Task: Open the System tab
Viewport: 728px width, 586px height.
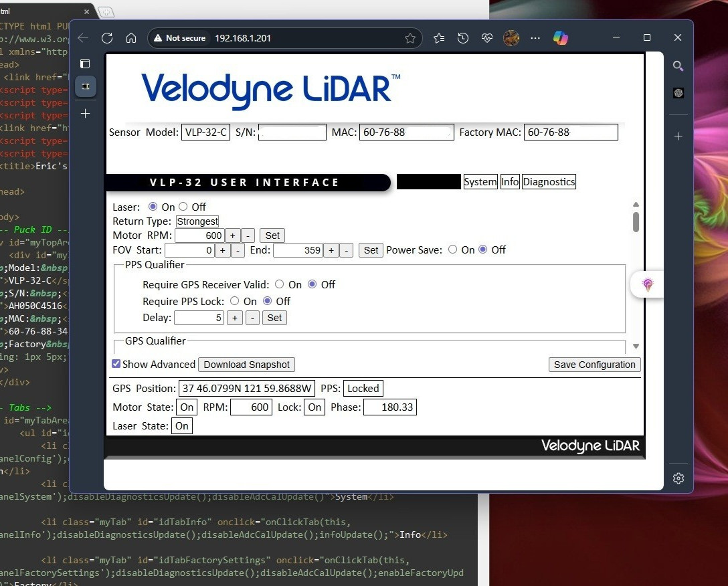Action: 480,181
